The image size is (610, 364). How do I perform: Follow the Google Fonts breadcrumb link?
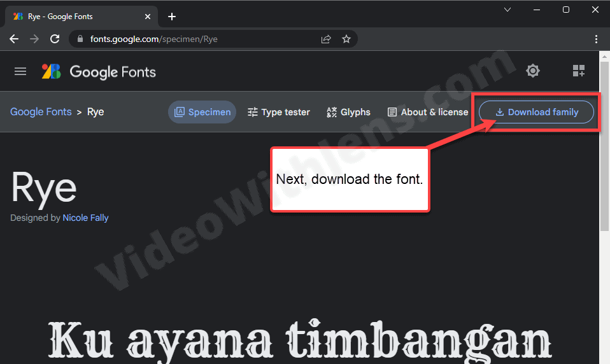(x=41, y=112)
